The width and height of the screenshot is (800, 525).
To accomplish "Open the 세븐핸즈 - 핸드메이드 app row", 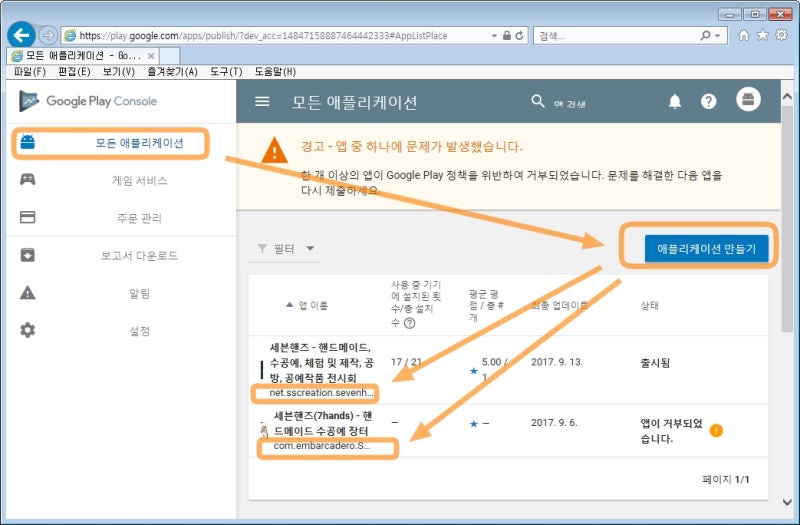I will (508, 370).
